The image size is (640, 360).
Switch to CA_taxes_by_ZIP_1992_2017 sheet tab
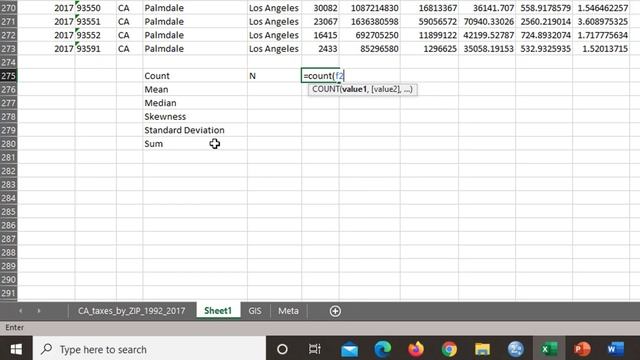131,311
